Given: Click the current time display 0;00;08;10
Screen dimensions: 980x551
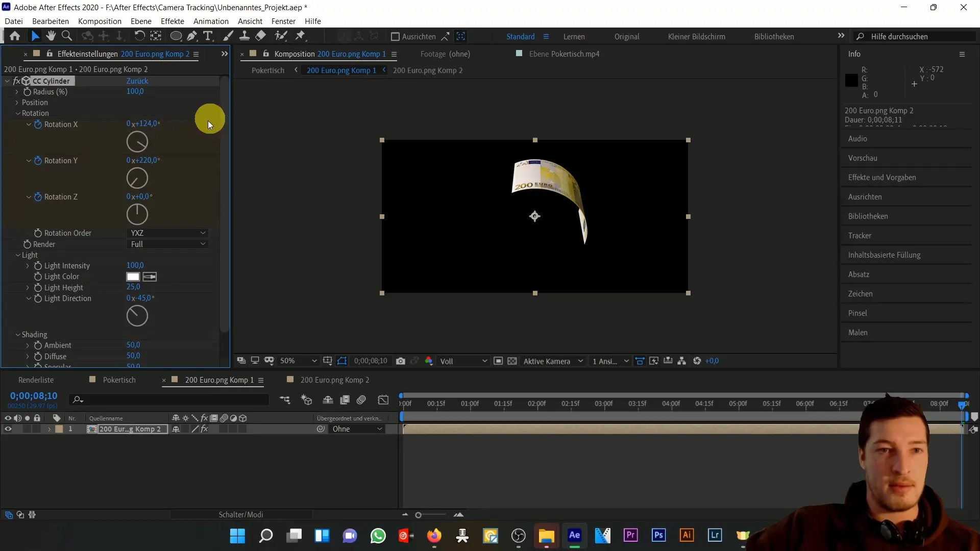Looking at the screenshot, I should (33, 395).
